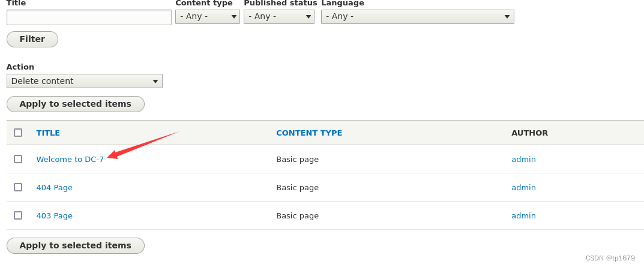Click the lower Apply to selected items button

(76, 245)
